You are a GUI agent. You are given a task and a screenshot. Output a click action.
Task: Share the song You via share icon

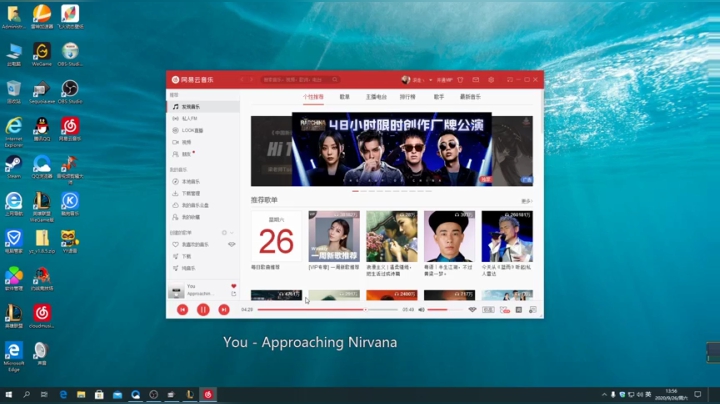click(x=234, y=294)
